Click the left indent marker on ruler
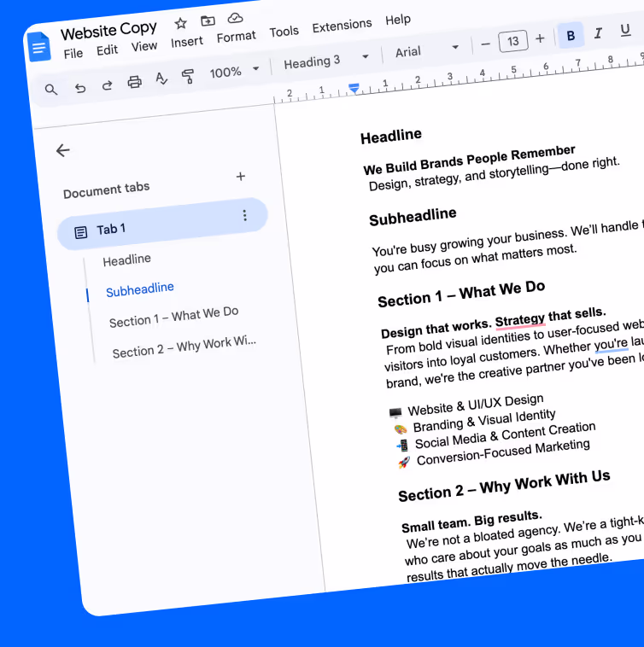This screenshot has width=644, height=647. coord(354,88)
